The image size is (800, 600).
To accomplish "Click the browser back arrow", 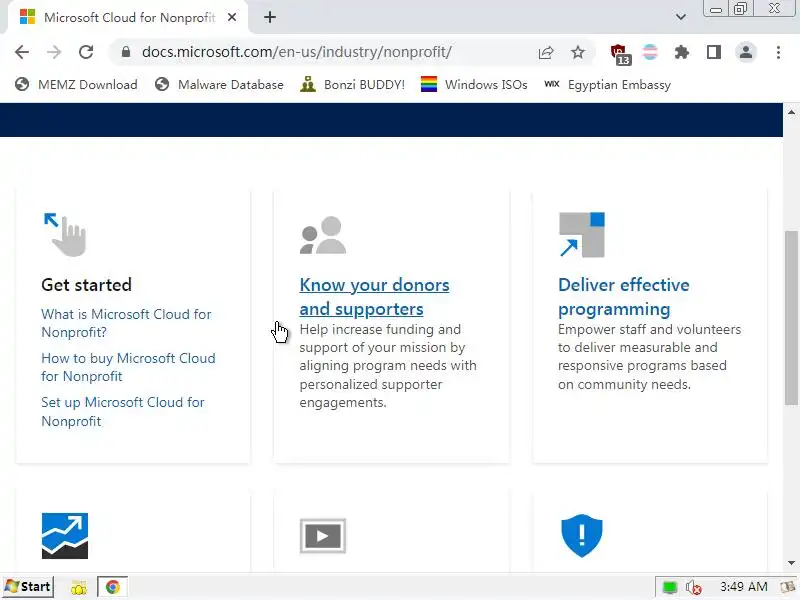I will 22,52.
